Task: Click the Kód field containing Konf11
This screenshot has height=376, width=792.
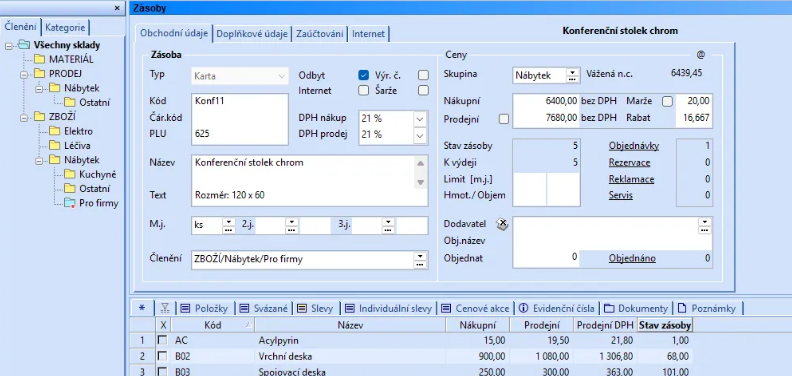Action: 239,101
